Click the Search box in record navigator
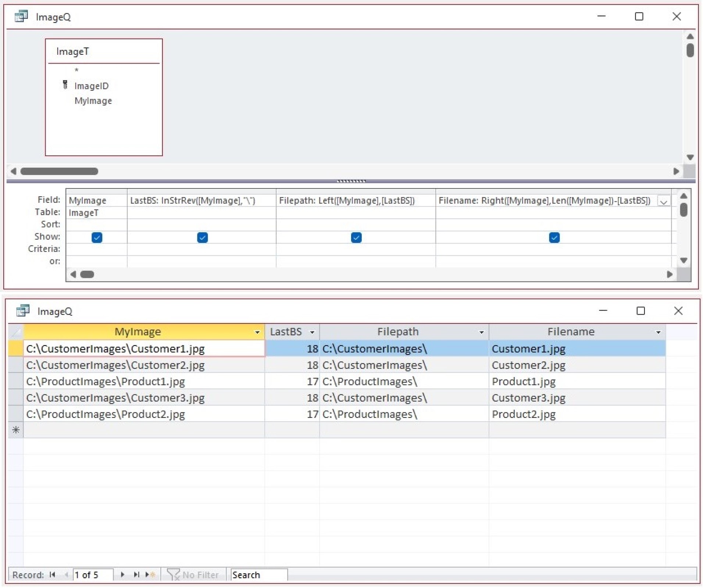The image size is (703, 588). point(258,574)
